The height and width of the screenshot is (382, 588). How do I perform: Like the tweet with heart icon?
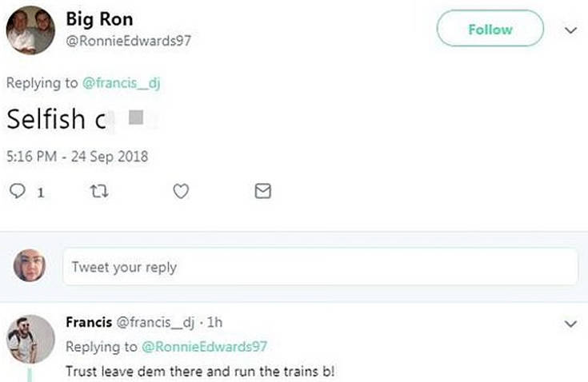pyautogui.click(x=181, y=191)
